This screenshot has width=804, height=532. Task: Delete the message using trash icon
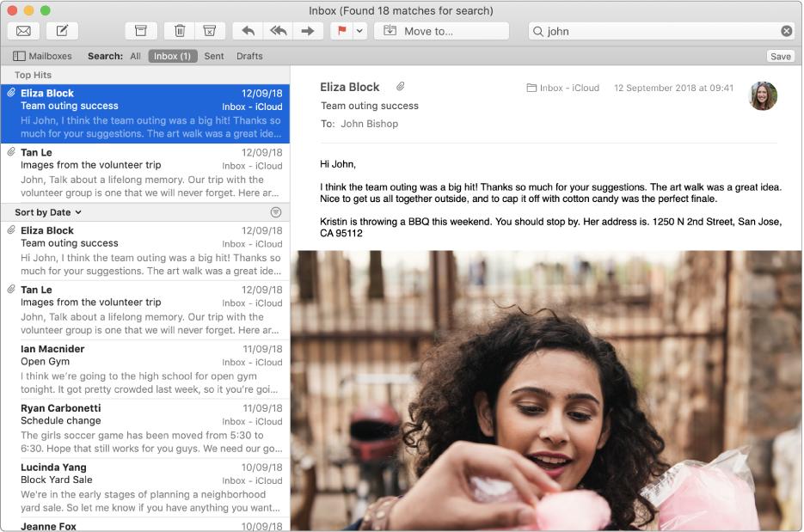(179, 30)
